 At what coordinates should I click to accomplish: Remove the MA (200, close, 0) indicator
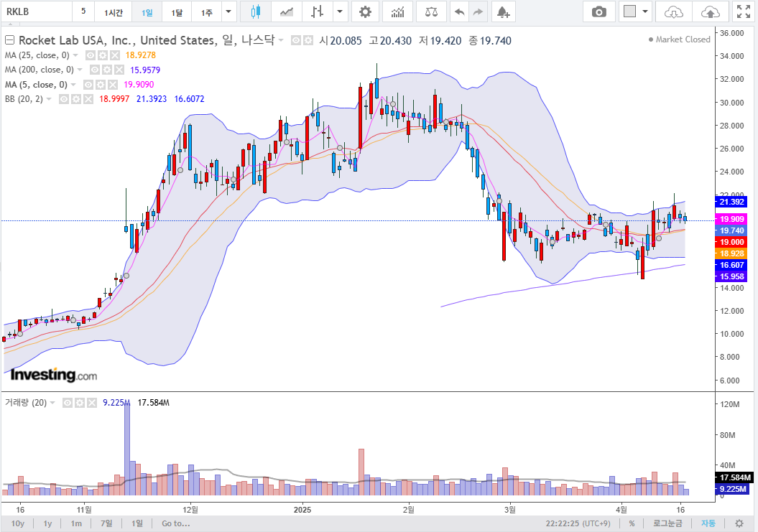pyautogui.click(x=119, y=70)
